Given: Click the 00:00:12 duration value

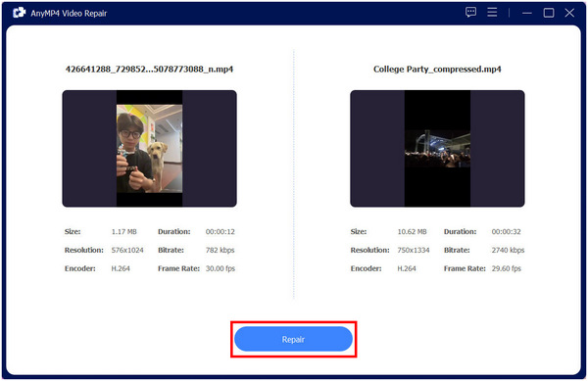Looking at the screenshot, I should point(220,232).
